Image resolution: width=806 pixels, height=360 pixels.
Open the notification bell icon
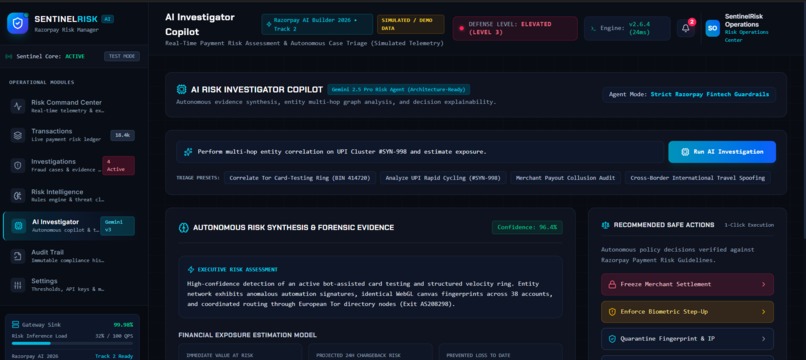(x=686, y=28)
